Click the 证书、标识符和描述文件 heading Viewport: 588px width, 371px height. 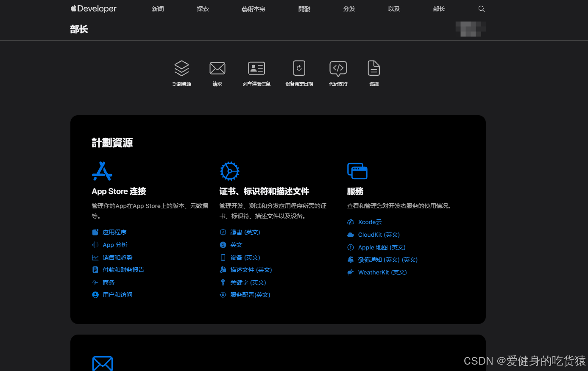tap(265, 191)
